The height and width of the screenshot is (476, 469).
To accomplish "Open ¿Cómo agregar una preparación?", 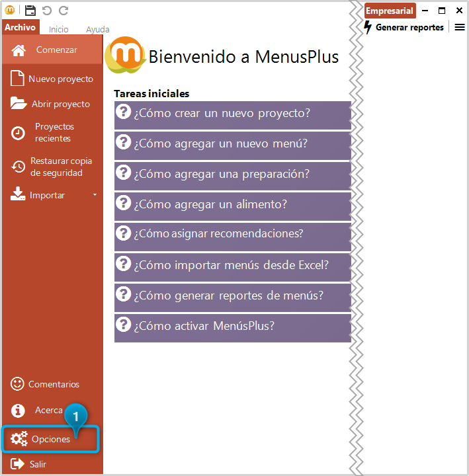I will tap(233, 176).
